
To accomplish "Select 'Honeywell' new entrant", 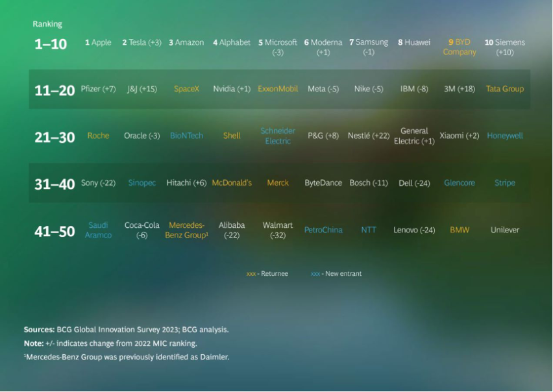I will click(505, 136).
